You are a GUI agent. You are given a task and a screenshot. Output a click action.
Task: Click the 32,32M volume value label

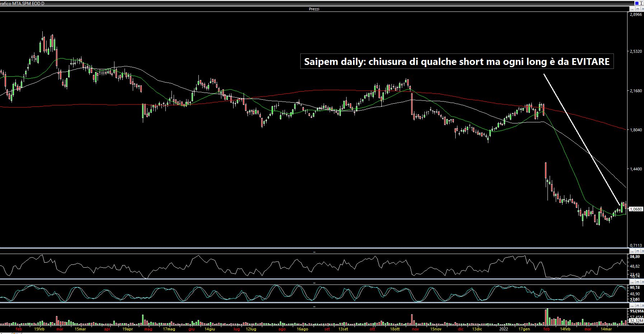coord(636,321)
